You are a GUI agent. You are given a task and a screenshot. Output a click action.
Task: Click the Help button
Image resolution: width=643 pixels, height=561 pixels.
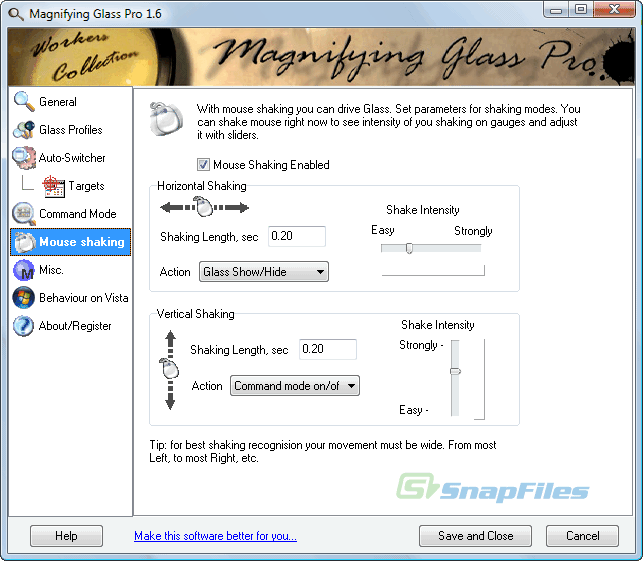[x=66, y=536]
